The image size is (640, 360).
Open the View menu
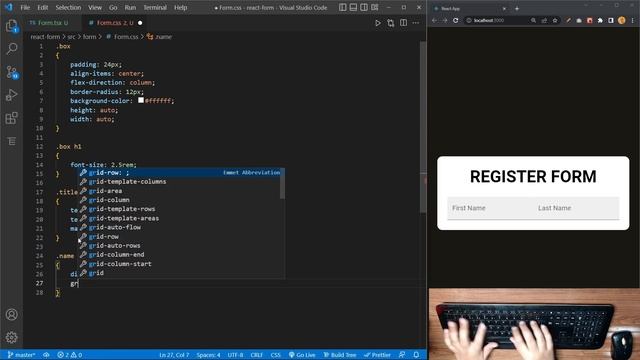pyautogui.click(x=95, y=7)
